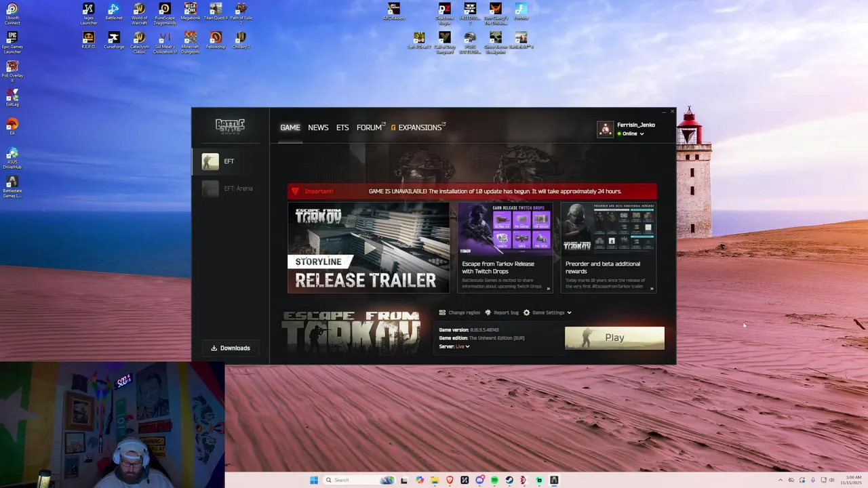The height and width of the screenshot is (488, 868).
Task: Click the Game edition: The Unheard Edition text
Action: pyautogui.click(x=481, y=338)
